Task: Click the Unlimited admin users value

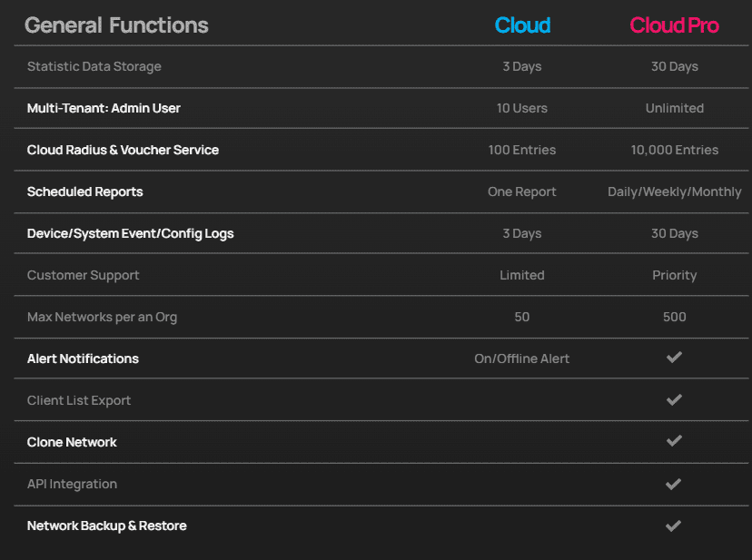Action: pos(674,108)
